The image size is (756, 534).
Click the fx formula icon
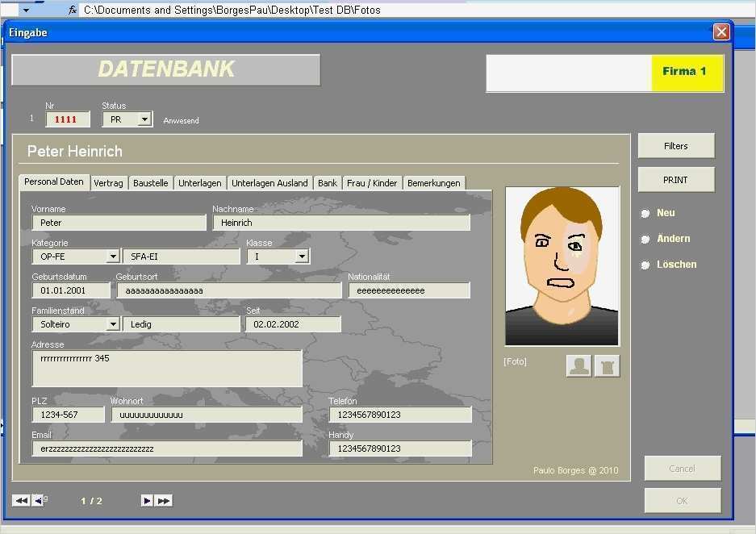coord(73,10)
